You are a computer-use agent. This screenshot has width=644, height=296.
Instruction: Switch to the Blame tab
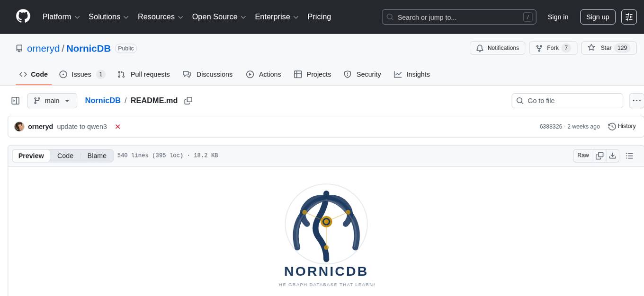click(x=97, y=156)
